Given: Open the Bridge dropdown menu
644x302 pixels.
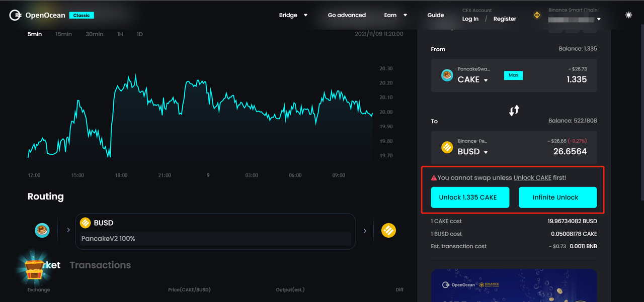Looking at the screenshot, I should tap(293, 15).
